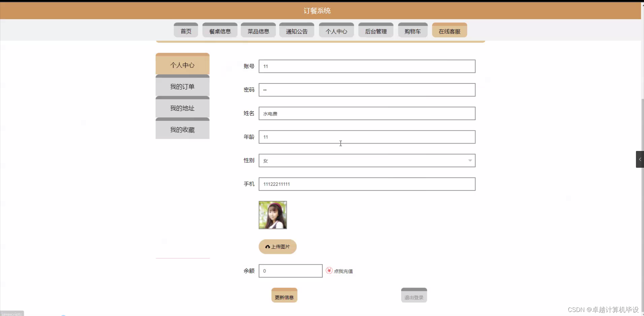The width and height of the screenshot is (644, 316).
Task: Select 我的地址 from the sidebar
Action: tap(182, 108)
